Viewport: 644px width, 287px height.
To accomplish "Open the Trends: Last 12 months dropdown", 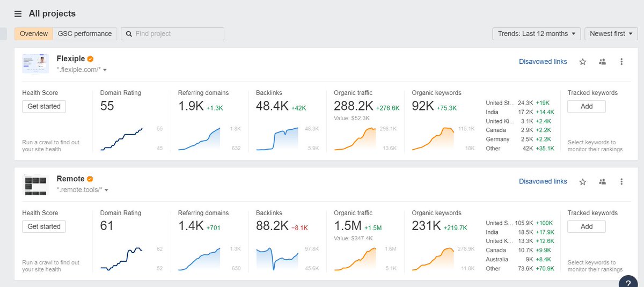I will 537,34.
